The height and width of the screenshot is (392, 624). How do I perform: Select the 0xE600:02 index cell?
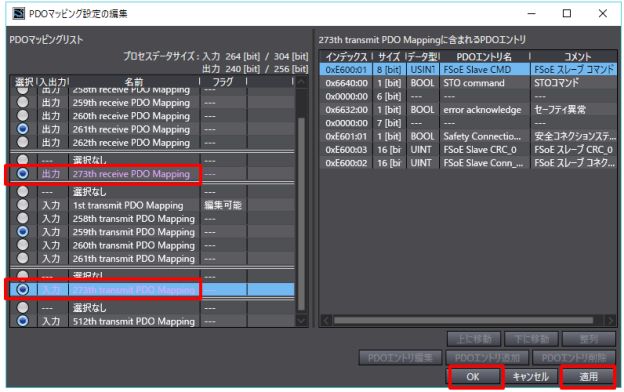point(346,163)
